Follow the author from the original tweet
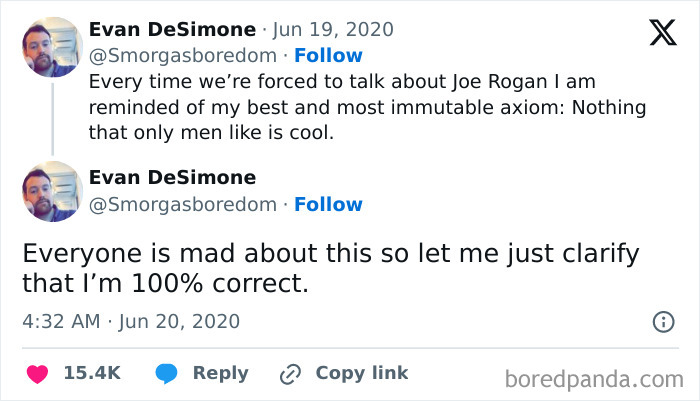The image size is (700, 401). (328, 55)
